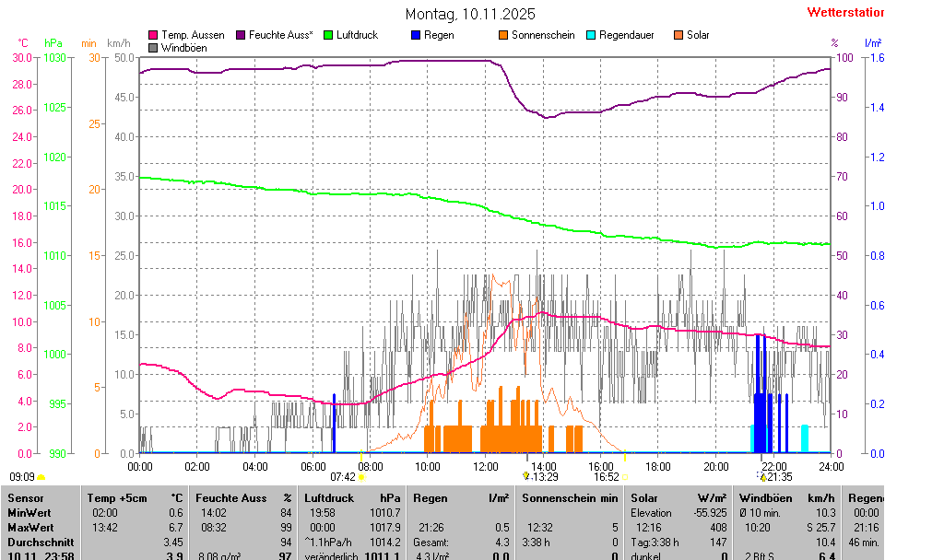The height and width of the screenshot is (560, 944).
Task: Pick the orange Sonnenschein legend swatch
Action: point(503,35)
